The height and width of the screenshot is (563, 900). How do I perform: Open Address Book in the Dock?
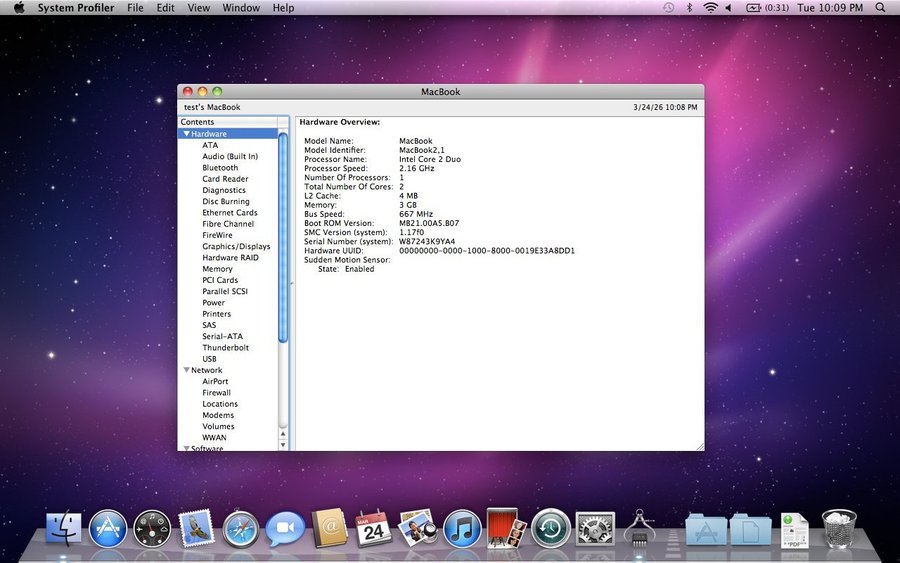(x=329, y=528)
